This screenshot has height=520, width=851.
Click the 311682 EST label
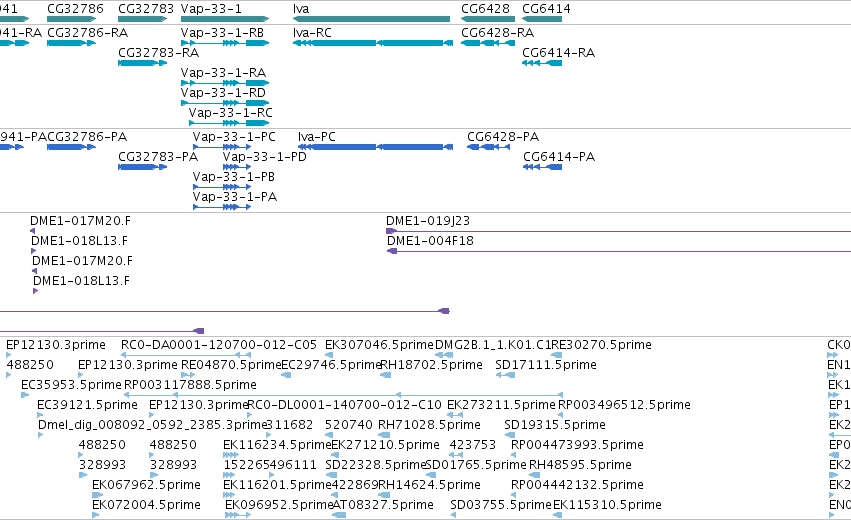[x=289, y=424]
